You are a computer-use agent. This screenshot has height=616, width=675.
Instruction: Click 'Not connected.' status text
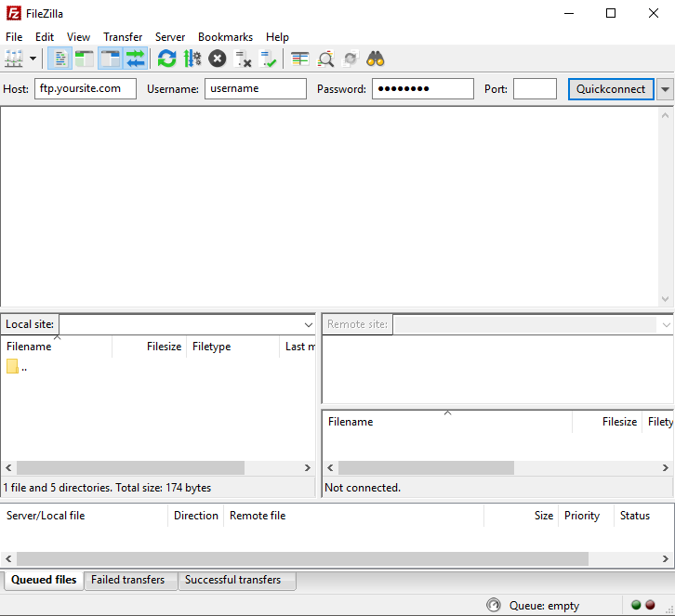tap(363, 488)
